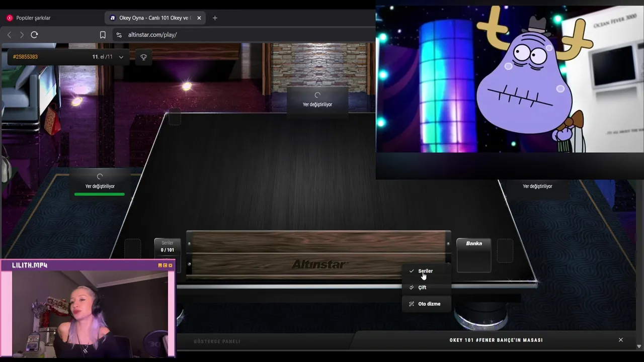The width and height of the screenshot is (644, 362).
Task: Click the table ID #25855383
Action: pos(25,57)
